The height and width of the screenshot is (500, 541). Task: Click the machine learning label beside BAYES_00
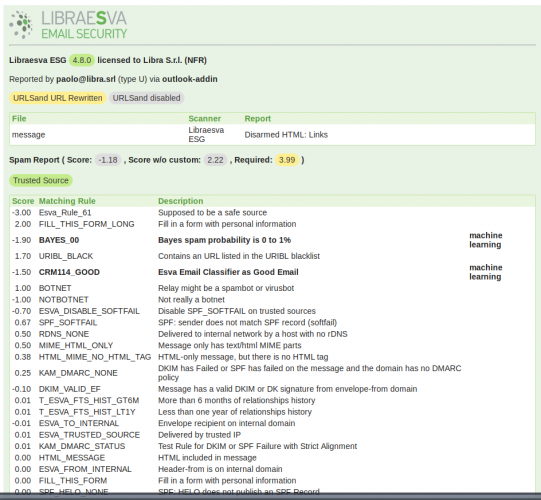coord(486,240)
